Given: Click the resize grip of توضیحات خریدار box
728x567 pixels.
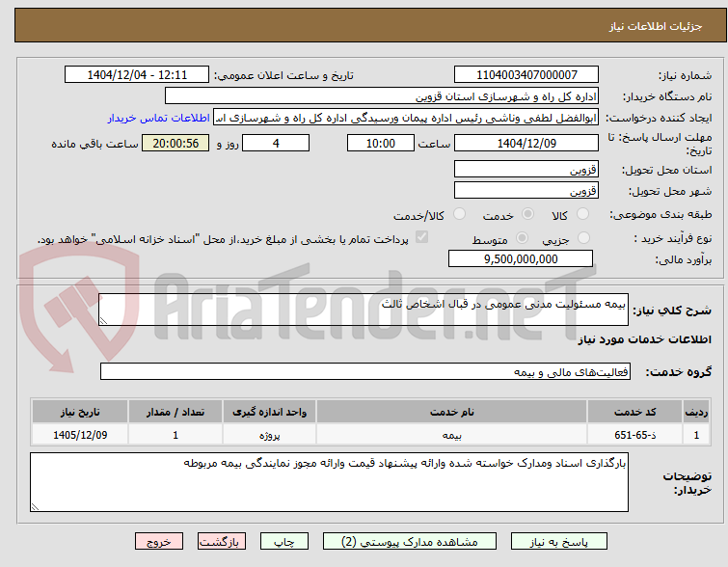Looking at the screenshot, I should point(36,507).
